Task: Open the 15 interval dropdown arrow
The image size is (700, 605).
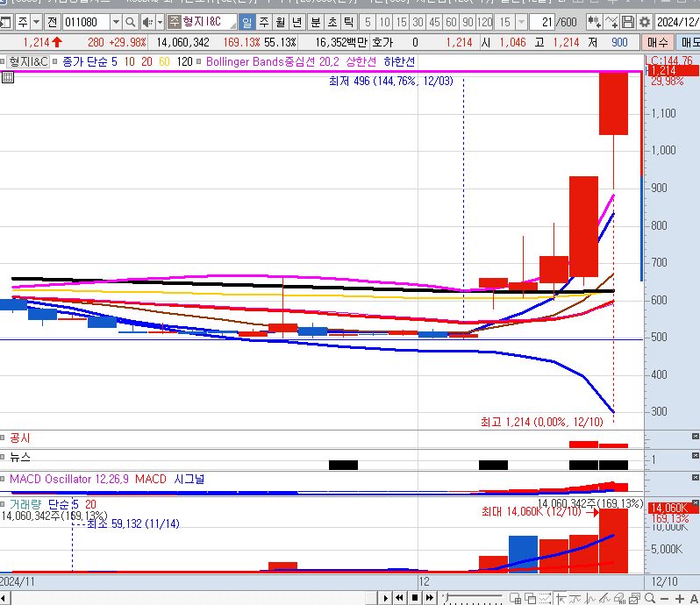Action: [522, 22]
